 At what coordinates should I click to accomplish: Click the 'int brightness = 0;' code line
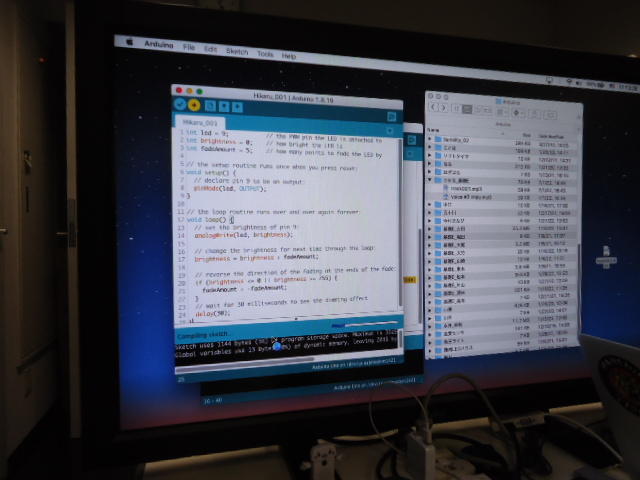click(219, 141)
